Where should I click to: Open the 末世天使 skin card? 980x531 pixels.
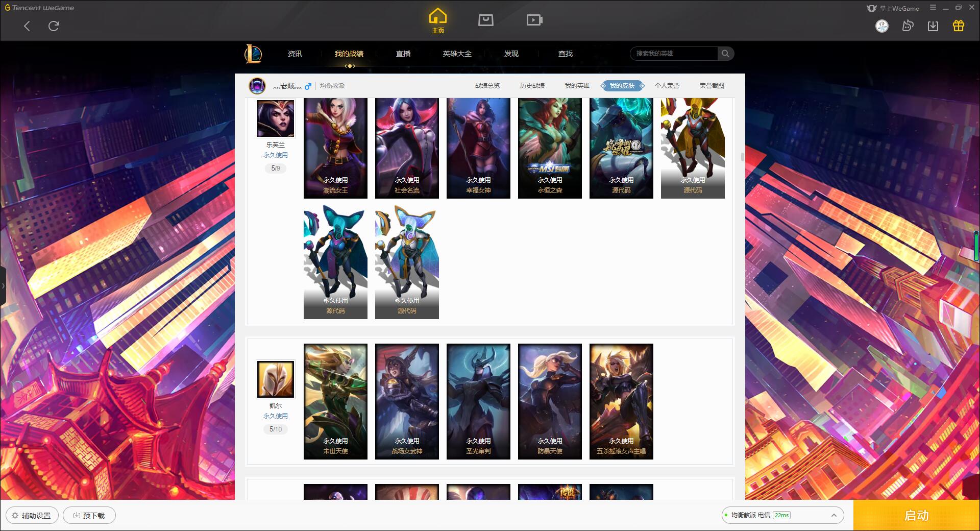pyautogui.click(x=335, y=401)
